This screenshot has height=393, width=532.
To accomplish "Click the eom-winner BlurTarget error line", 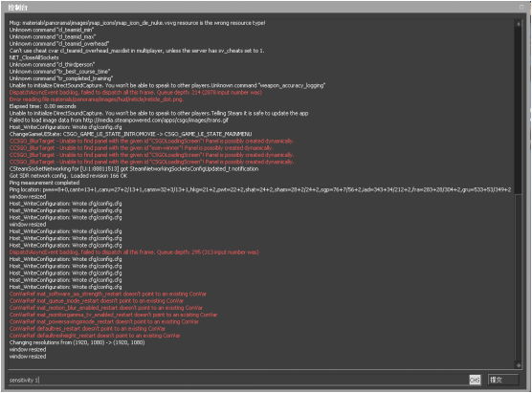I will 141,148.
